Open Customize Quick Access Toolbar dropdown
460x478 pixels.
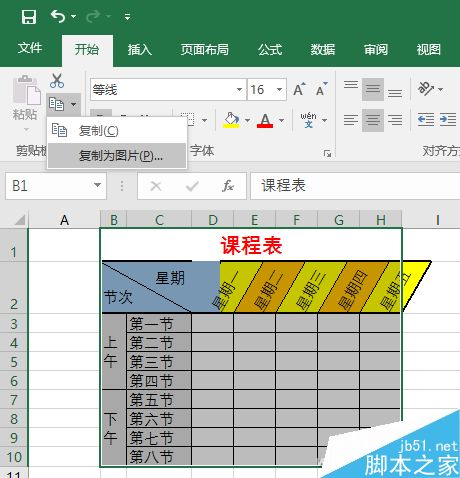[127, 16]
